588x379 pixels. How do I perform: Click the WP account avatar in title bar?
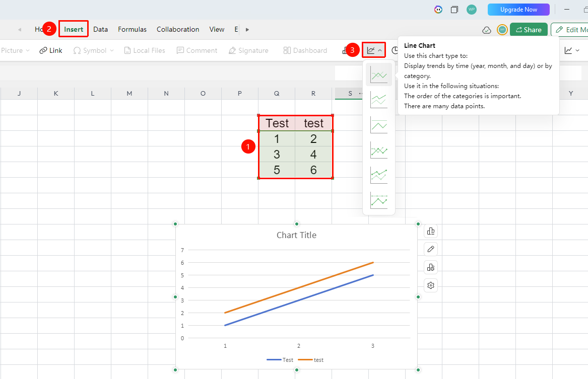tap(472, 10)
